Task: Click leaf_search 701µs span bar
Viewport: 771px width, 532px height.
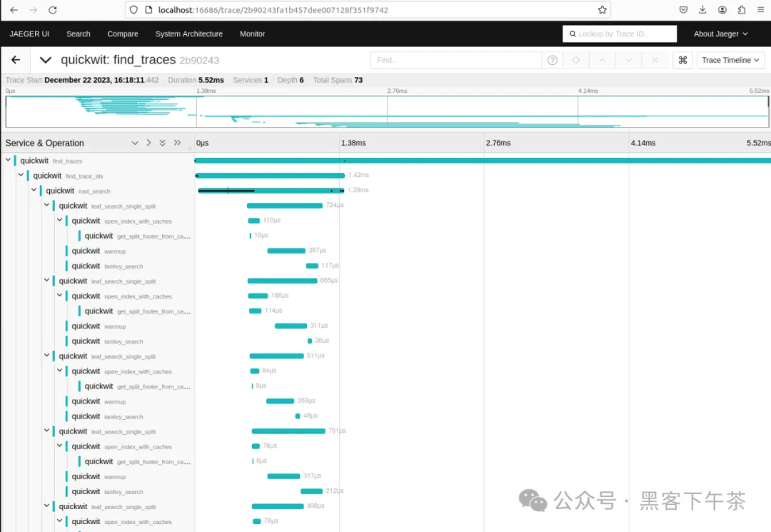Action: coord(288,431)
